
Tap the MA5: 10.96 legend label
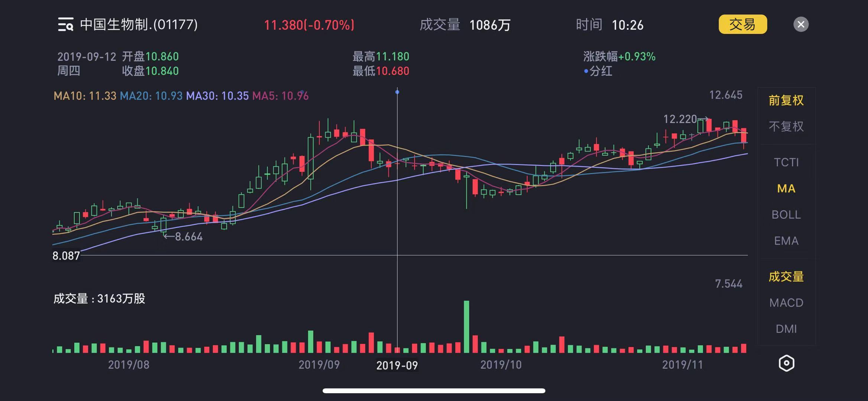coord(280,96)
